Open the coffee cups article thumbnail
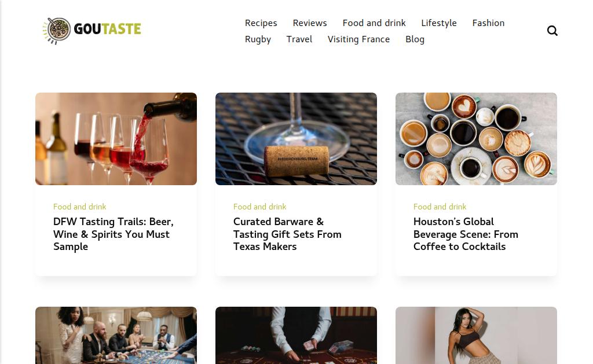 (476, 139)
